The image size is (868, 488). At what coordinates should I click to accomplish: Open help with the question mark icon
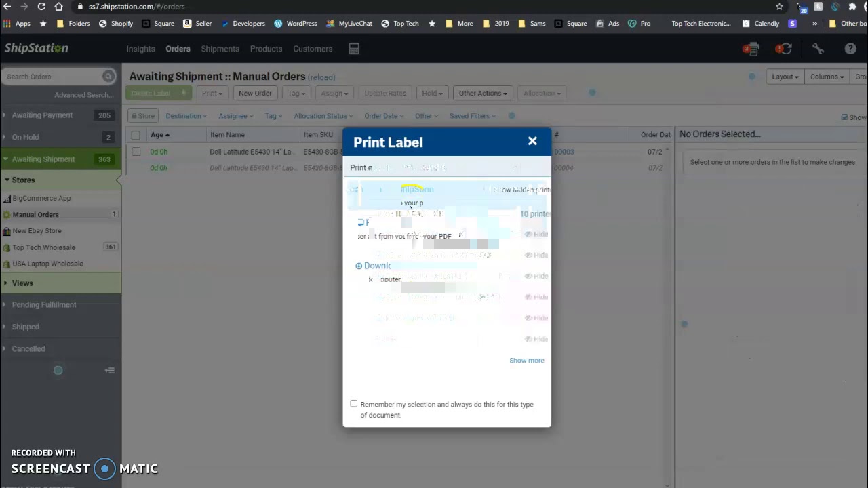pyautogui.click(x=850, y=49)
